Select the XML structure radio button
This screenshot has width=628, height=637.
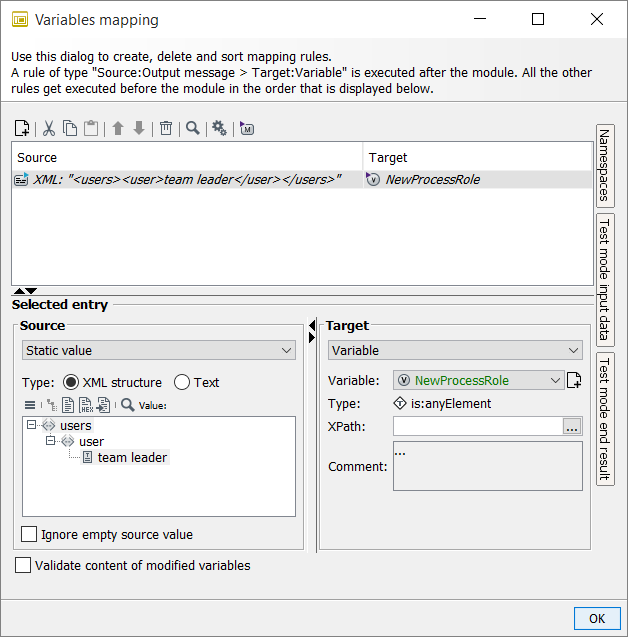coord(71,382)
